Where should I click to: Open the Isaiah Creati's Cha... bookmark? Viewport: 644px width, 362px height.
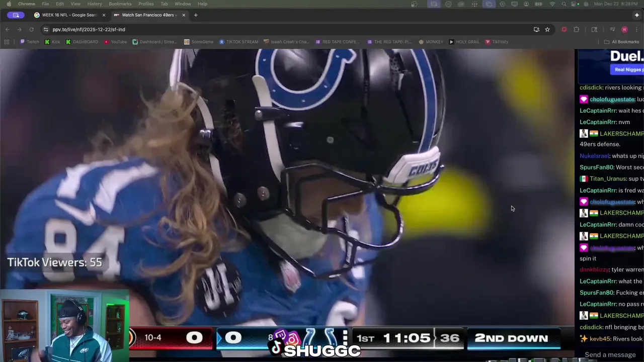pyautogui.click(x=286, y=42)
